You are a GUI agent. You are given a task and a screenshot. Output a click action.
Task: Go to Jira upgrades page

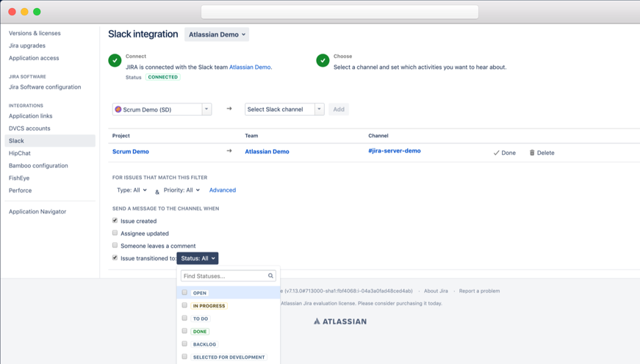click(x=27, y=45)
